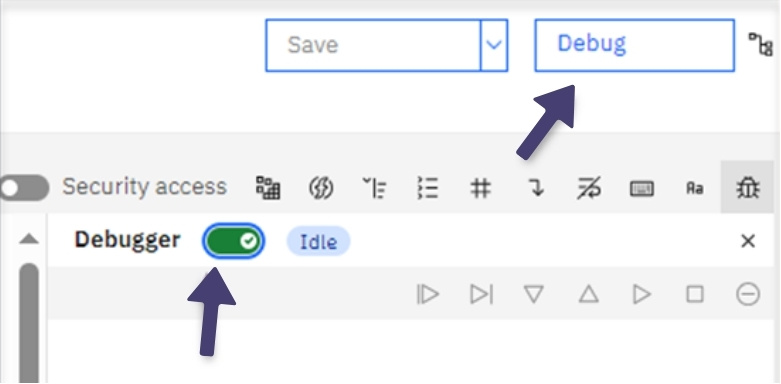The height and width of the screenshot is (384, 781).
Task: Open the Save dropdown arrow
Action: pyautogui.click(x=494, y=45)
